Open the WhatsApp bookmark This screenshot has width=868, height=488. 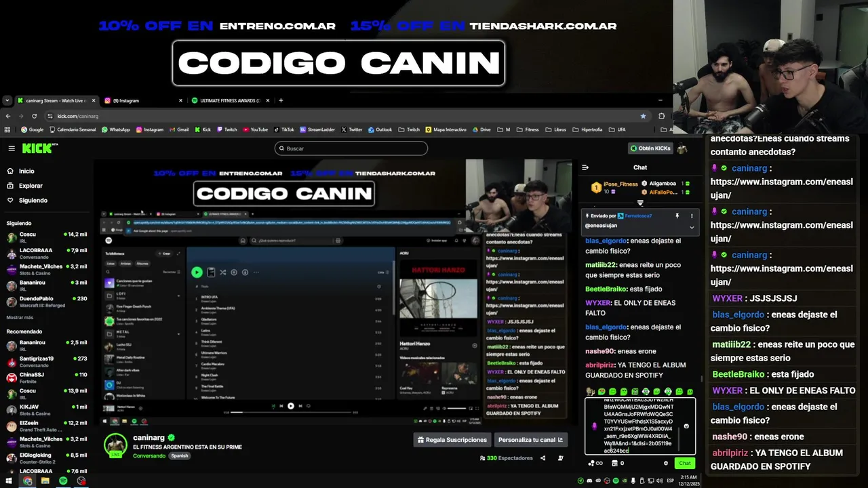(x=115, y=129)
